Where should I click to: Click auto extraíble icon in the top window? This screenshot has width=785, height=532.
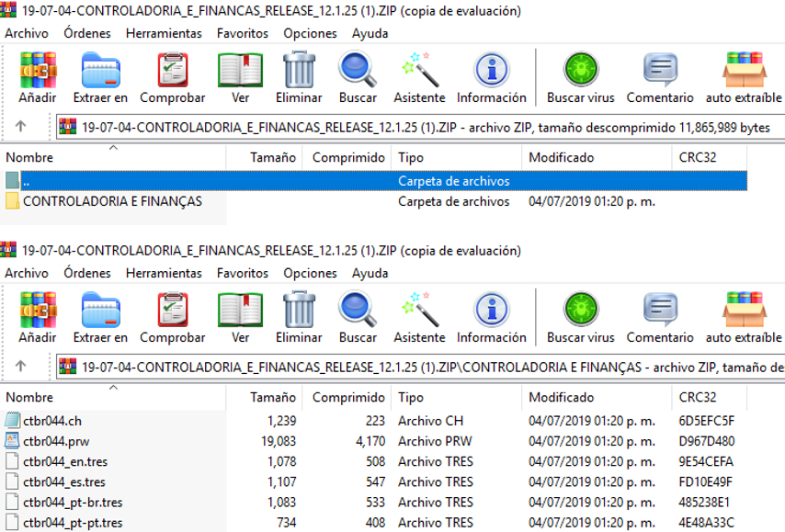pyautogui.click(x=744, y=71)
